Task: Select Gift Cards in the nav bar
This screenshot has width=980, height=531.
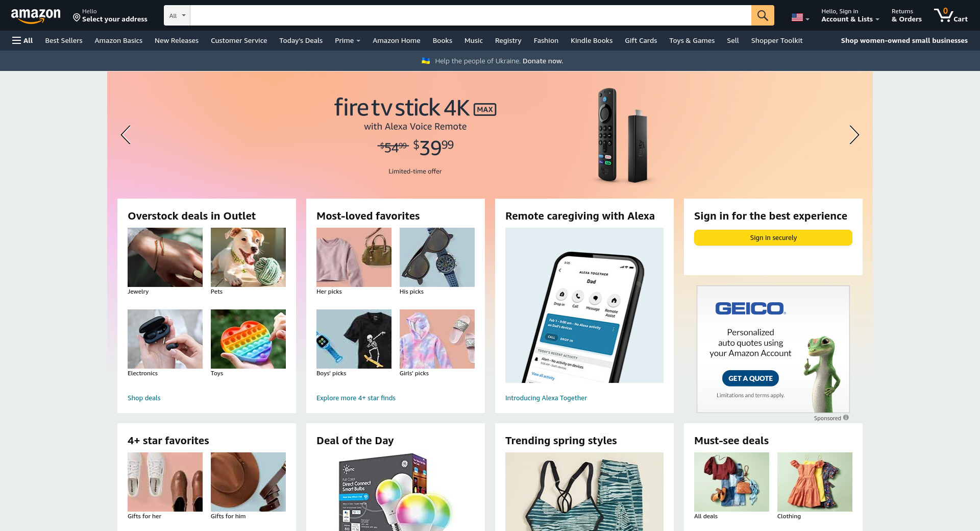Action: click(x=641, y=40)
